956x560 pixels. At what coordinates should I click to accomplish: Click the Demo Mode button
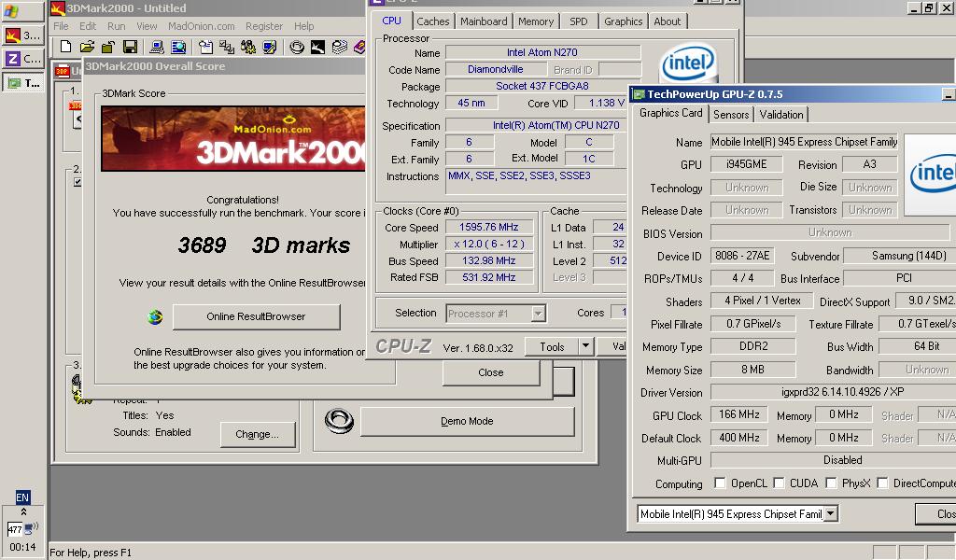[467, 421]
